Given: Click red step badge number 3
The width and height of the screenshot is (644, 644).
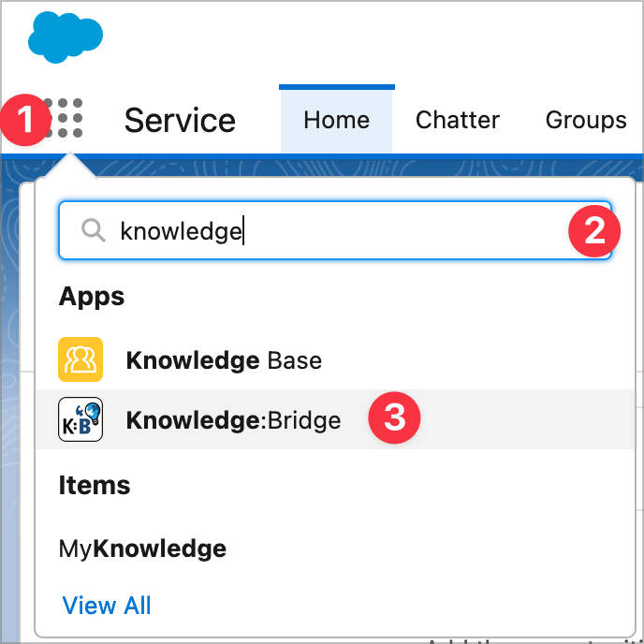Looking at the screenshot, I should coord(394,418).
